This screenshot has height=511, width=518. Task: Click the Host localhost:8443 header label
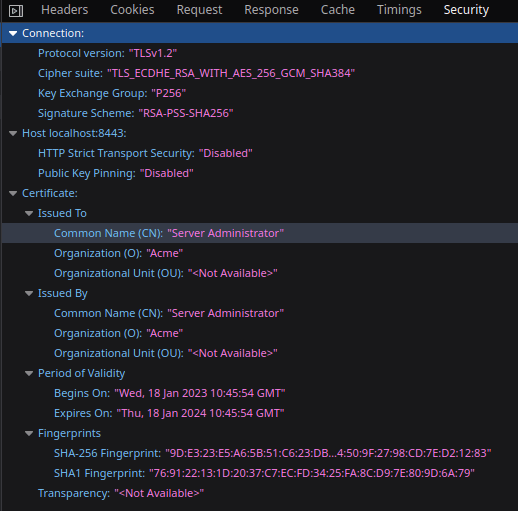[74, 133]
